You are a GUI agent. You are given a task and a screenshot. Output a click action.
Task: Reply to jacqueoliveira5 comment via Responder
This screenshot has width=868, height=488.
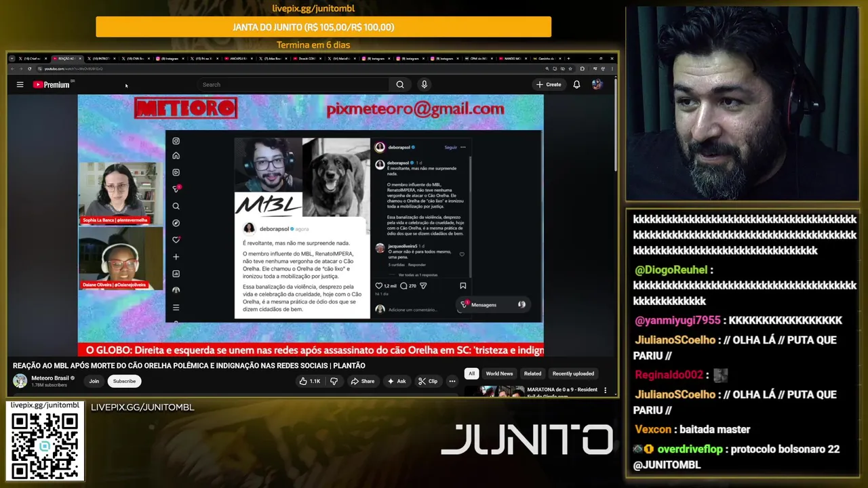coord(417,265)
